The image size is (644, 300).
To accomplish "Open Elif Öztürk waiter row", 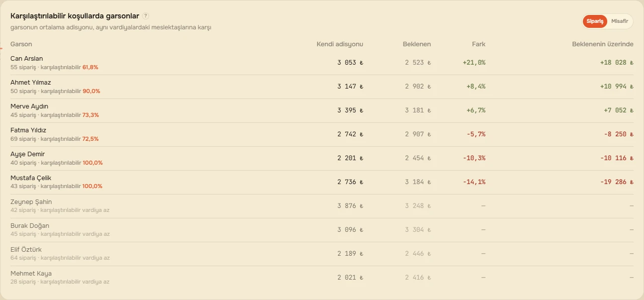I will point(322,254).
